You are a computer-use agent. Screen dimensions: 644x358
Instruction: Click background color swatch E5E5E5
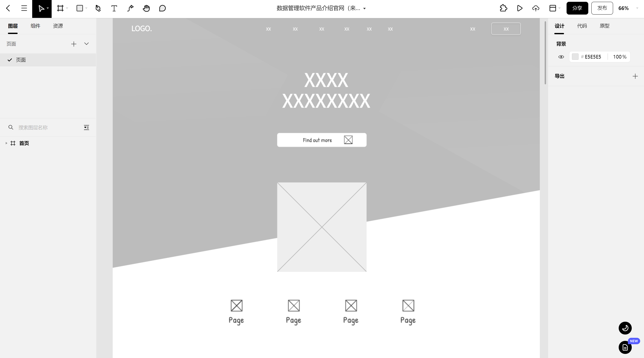point(575,56)
